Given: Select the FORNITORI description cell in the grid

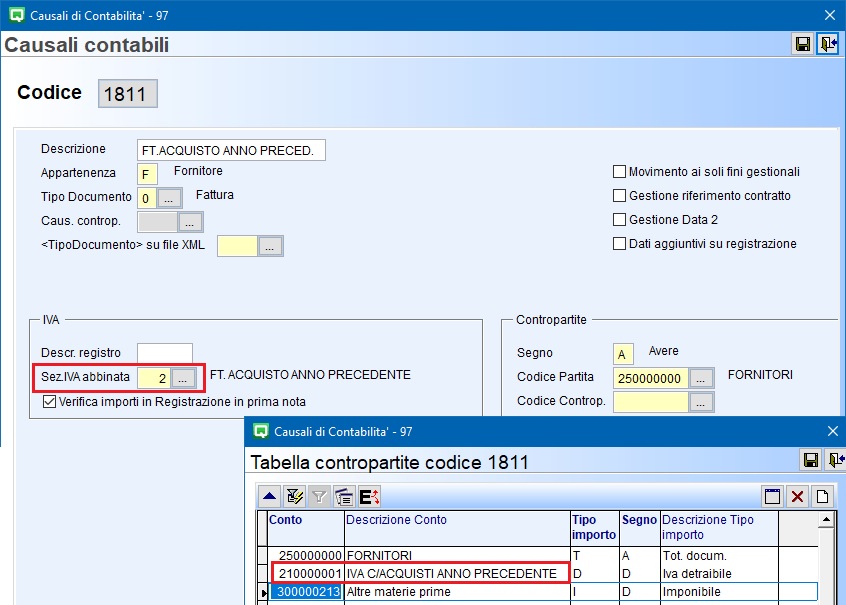Looking at the screenshot, I should 458,555.
